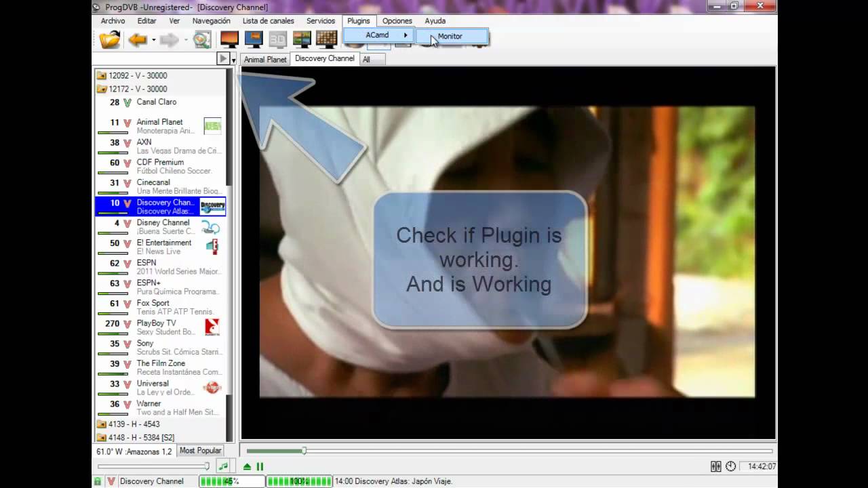Open the dropdown arrow next to the forward button
The height and width of the screenshot is (488, 868).
185,40
